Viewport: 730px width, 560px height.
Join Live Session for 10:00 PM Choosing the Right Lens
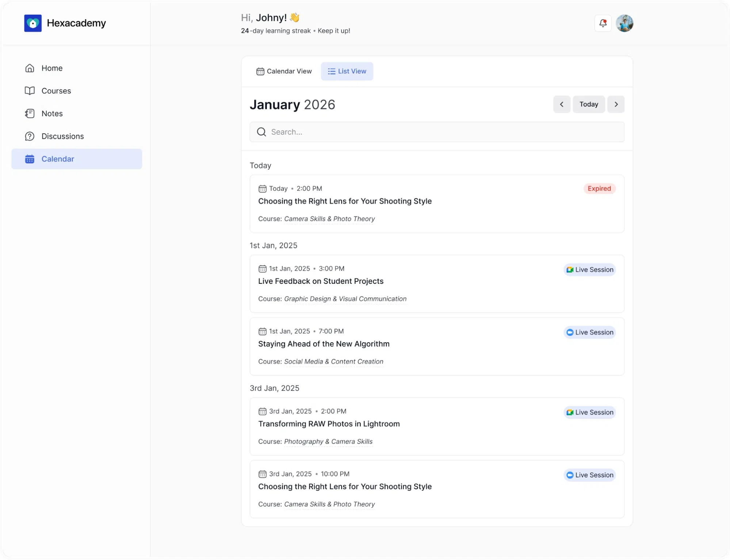coord(589,475)
